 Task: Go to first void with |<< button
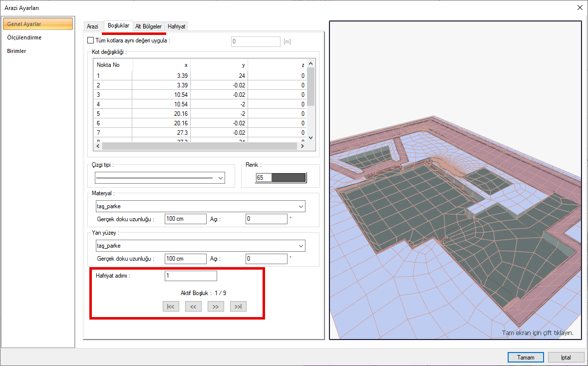point(170,307)
